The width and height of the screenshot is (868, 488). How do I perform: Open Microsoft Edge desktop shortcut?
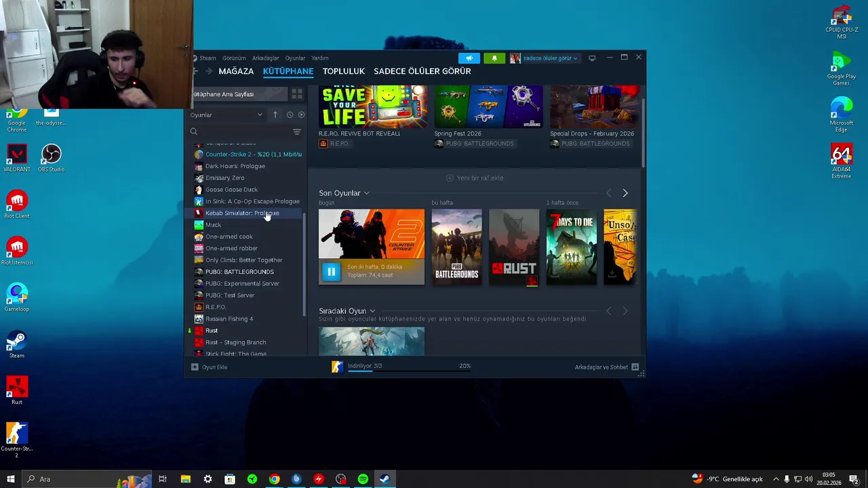842,115
